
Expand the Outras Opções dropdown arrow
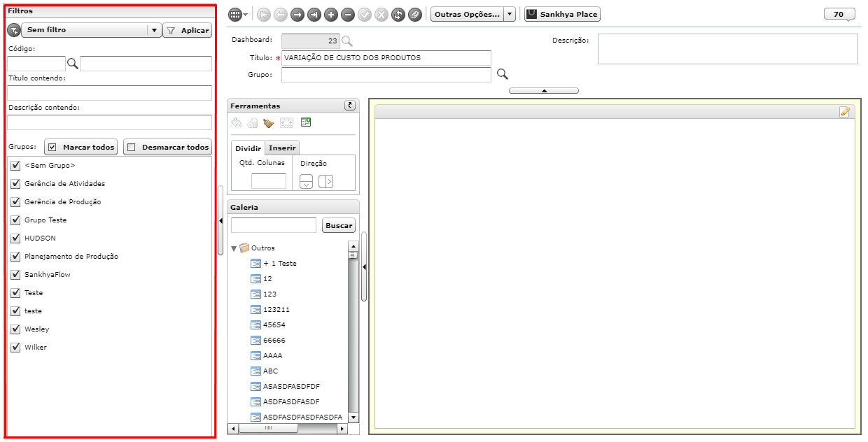[510, 14]
